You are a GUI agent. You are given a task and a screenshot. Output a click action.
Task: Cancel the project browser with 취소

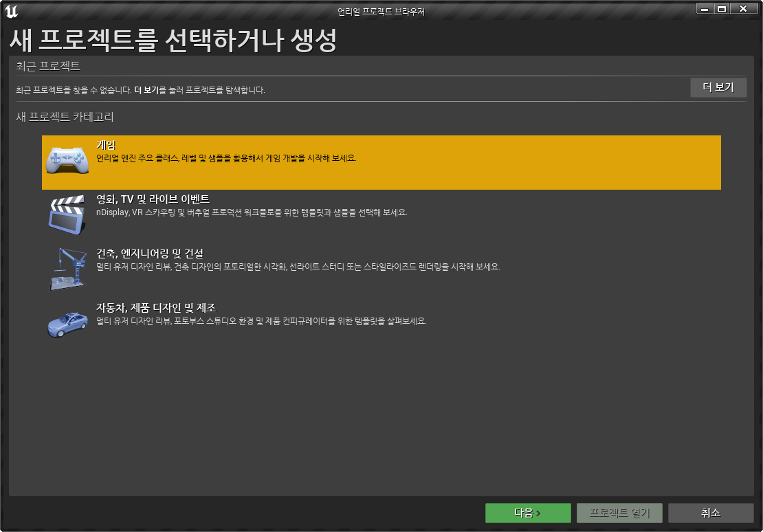(x=711, y=513)
